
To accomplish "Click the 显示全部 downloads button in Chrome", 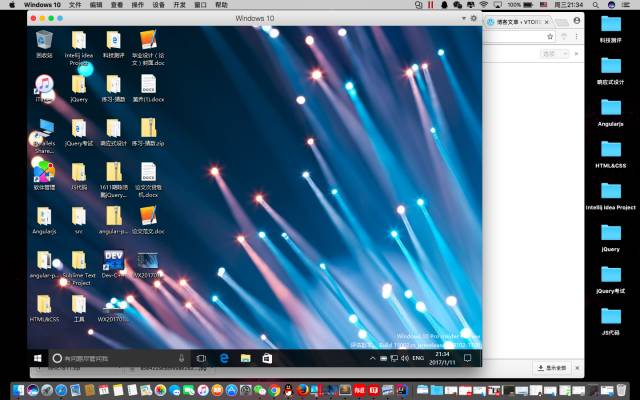I will point(552,368).
